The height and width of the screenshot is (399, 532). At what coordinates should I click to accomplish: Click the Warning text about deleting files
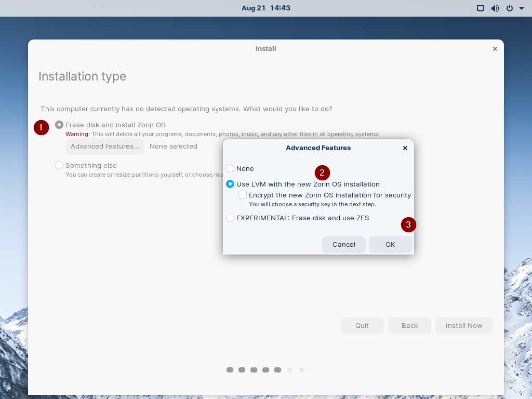pyautogui.click(x=222, y=134)
